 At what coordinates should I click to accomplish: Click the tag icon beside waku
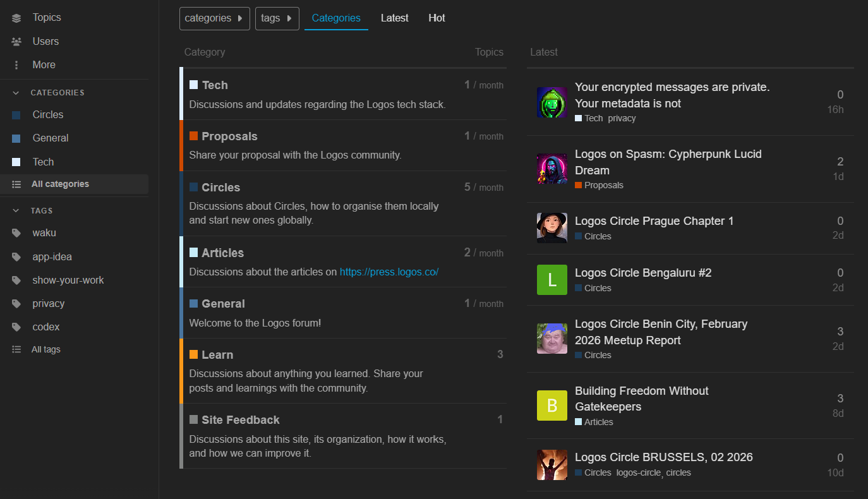(16, 233)
